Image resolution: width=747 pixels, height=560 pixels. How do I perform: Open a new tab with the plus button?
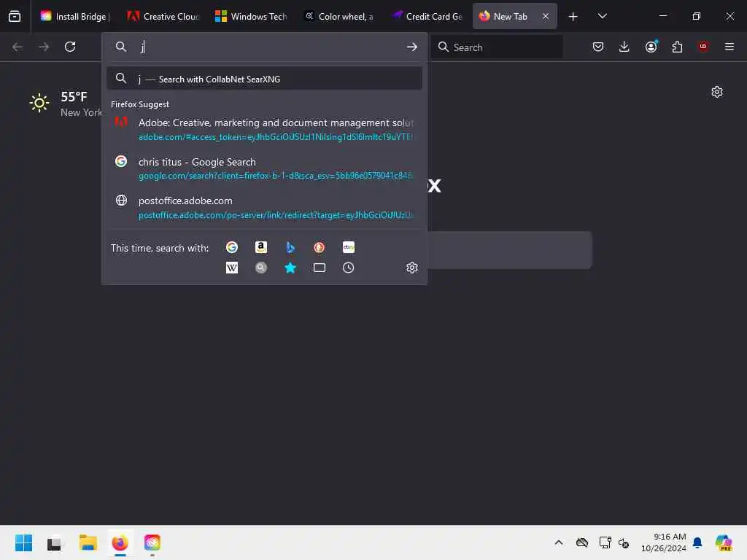point(573,17)
